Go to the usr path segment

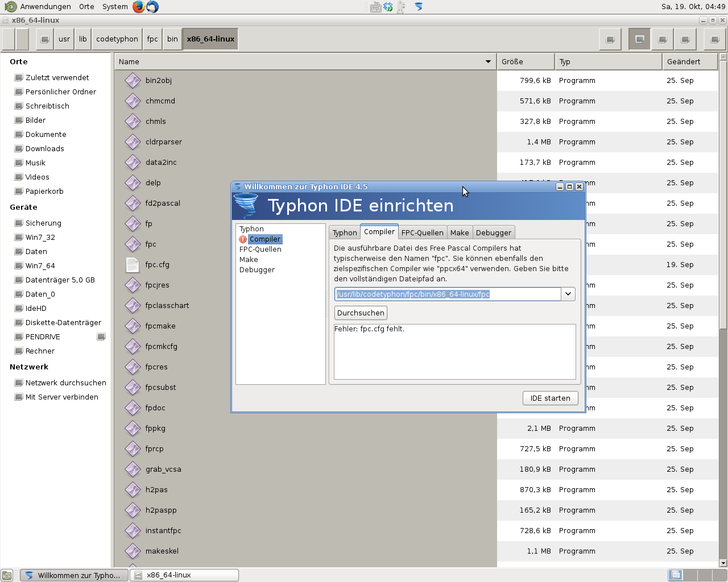pos(64,39)
